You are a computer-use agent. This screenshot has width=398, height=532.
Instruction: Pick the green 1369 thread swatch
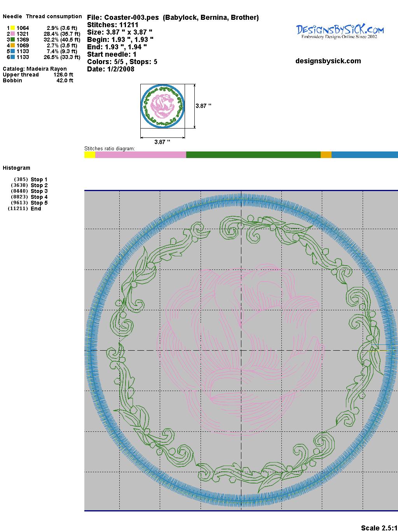[x=12, y=40]
